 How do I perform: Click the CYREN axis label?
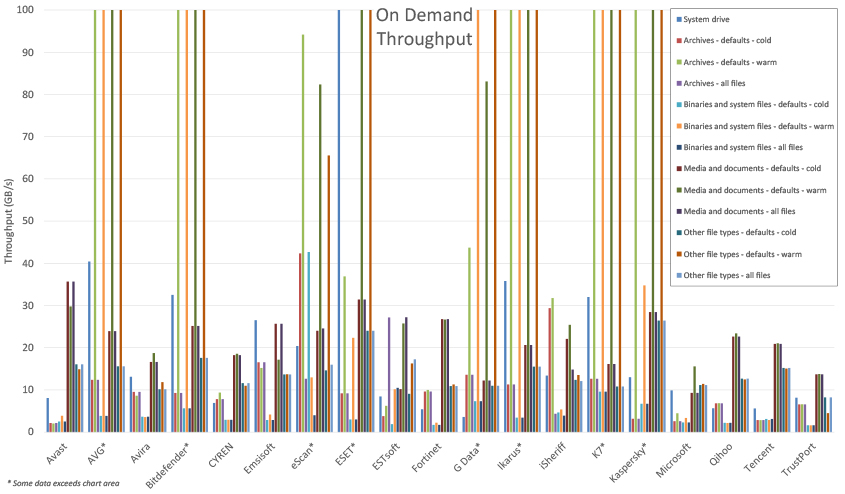pyautogui.click(x=221, y=455)
